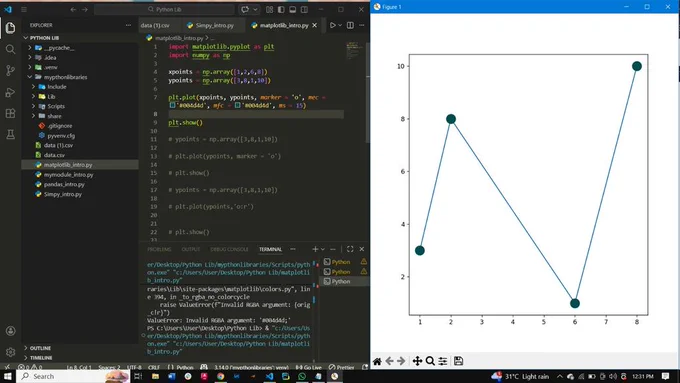Open Source Control view in activity bar
The height and width of the screenshot is (383, 680).
[x=10, y=70]
